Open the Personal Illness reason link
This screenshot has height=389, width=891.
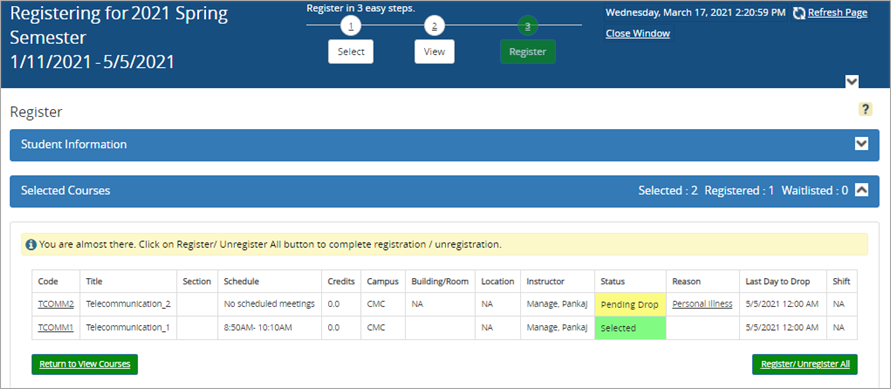pos(702,304)
